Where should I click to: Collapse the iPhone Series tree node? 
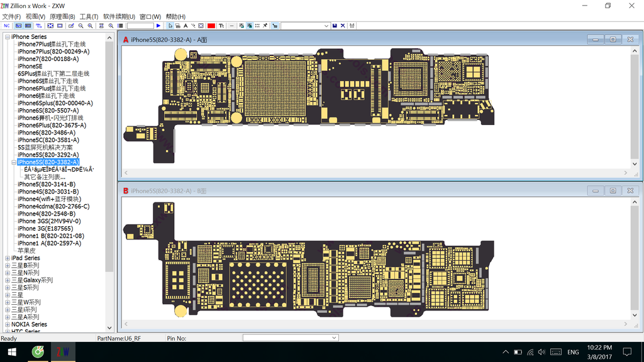pos(8,36)
